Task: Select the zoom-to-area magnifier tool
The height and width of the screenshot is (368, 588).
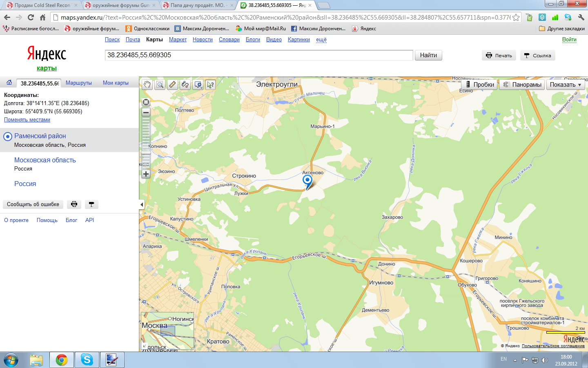Action: point(160,85)
